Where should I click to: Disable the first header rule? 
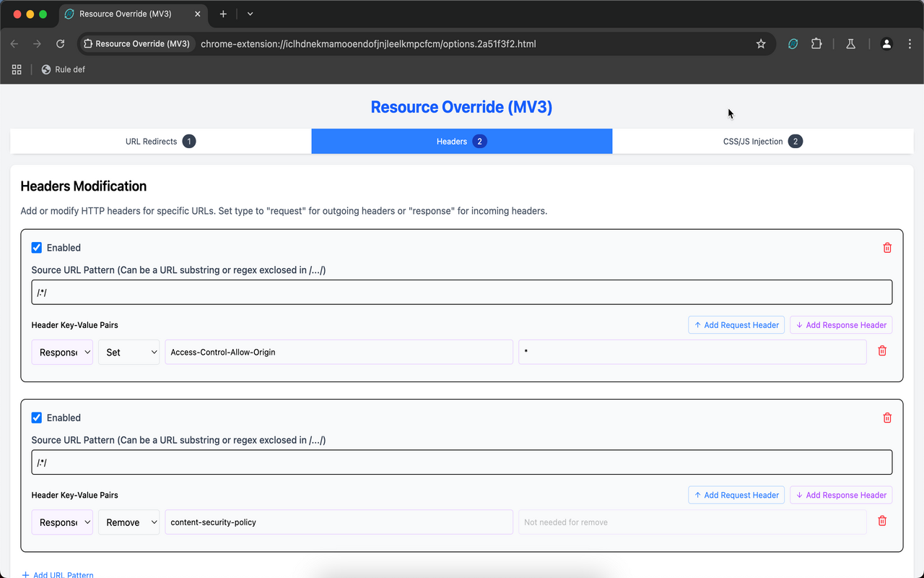[36, 247]
